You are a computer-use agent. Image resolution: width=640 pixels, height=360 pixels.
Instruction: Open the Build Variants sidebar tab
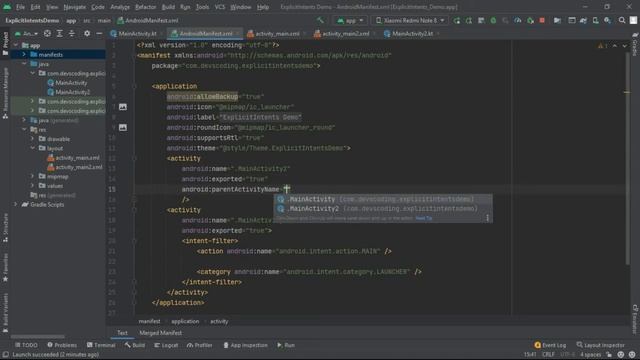[x=5, y=312]
